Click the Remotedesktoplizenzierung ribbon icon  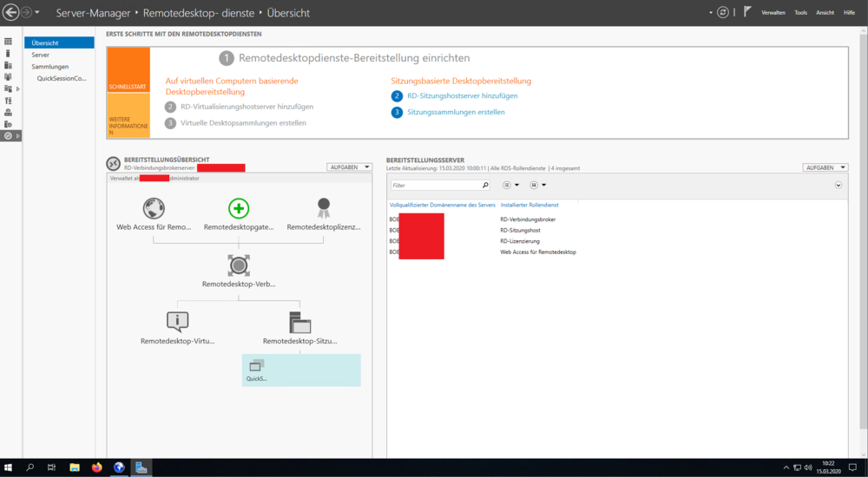click(x=323, y=208)
